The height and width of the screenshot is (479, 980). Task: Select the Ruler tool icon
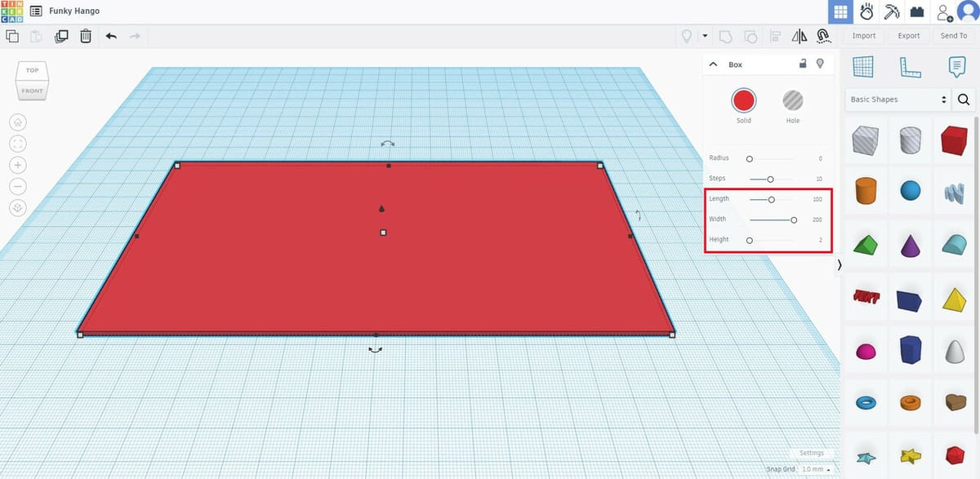[x=910, y=67]
